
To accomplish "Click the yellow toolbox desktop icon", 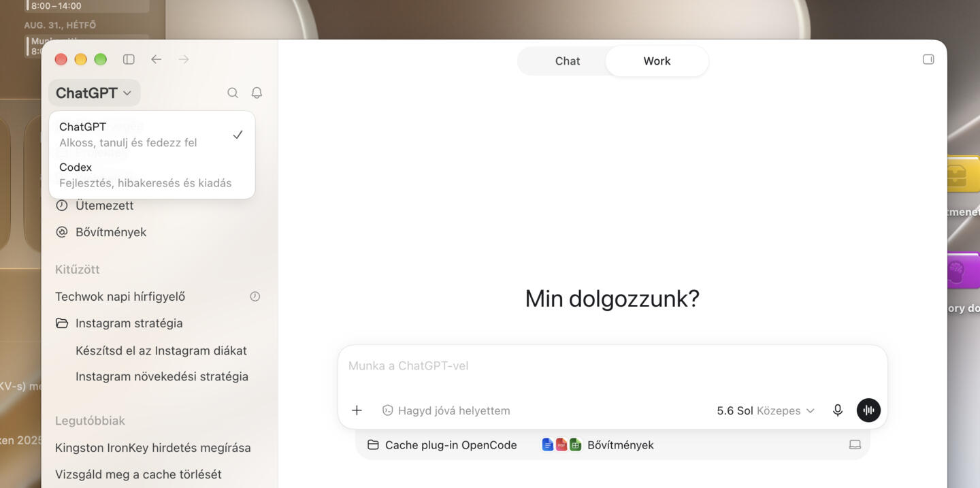I will [962, 175].
